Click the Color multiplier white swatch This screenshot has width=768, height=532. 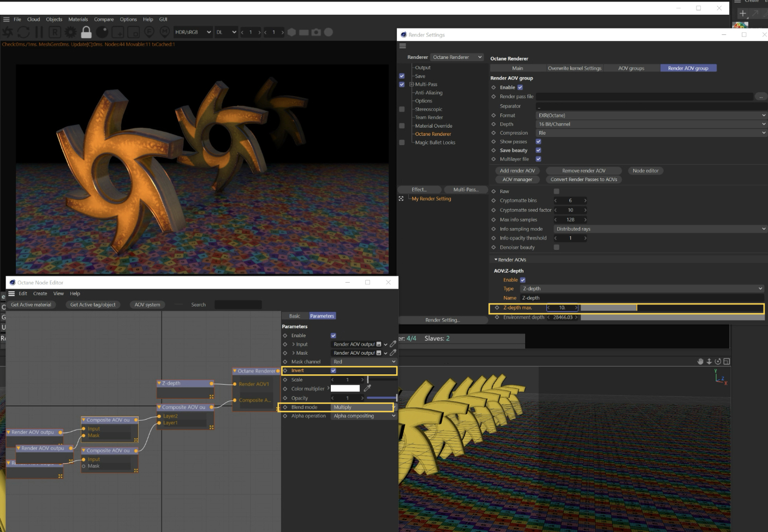345,388
